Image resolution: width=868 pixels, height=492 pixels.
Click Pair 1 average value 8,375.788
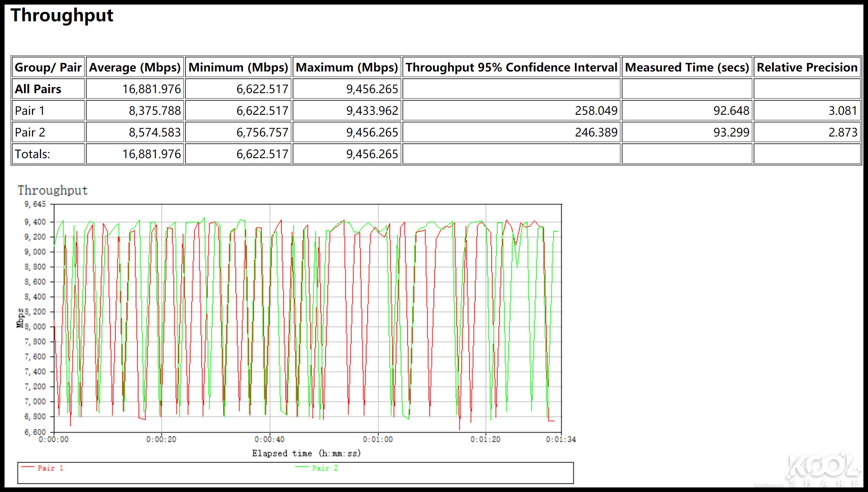click(x=155, y=111)
